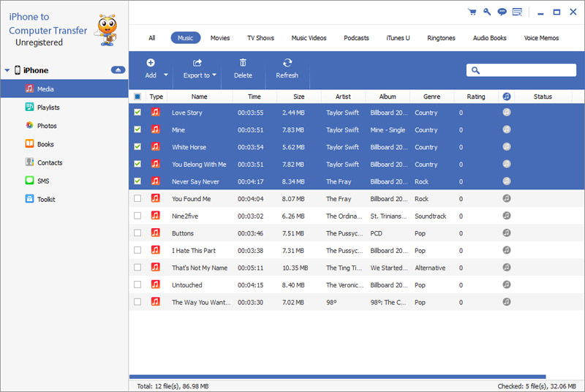Viewport: 585px width, 392px height.
Task: Click the Add plus icon
Action: 151,63
